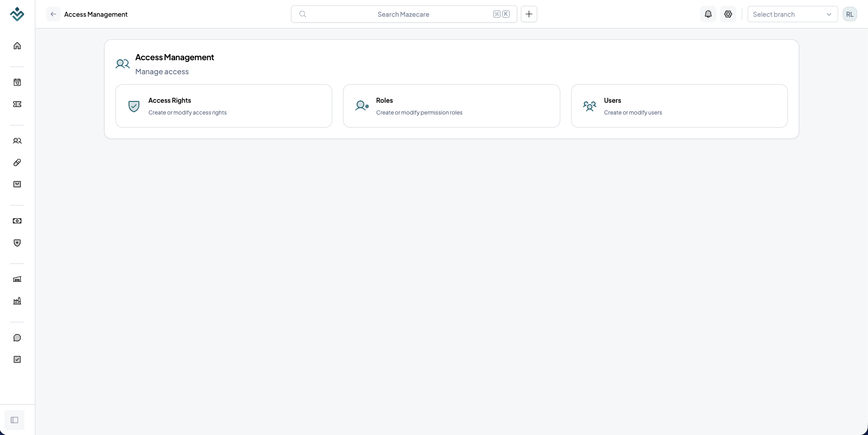Open the factory sidebar icon

click(x=17, y=301)
